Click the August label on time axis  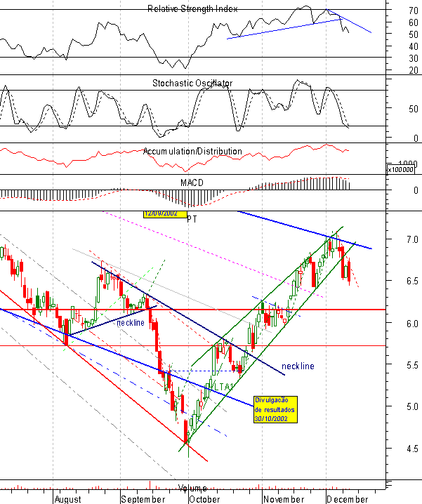[x=68, y=499]
